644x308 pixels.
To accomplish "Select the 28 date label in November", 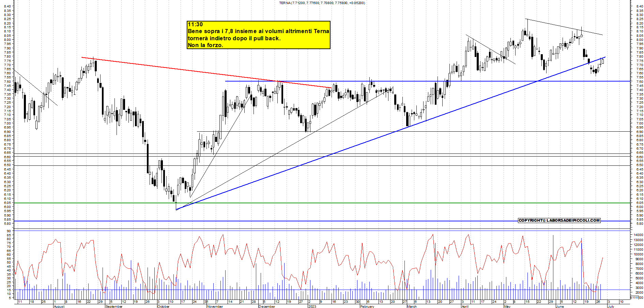I will coord(254,302).
